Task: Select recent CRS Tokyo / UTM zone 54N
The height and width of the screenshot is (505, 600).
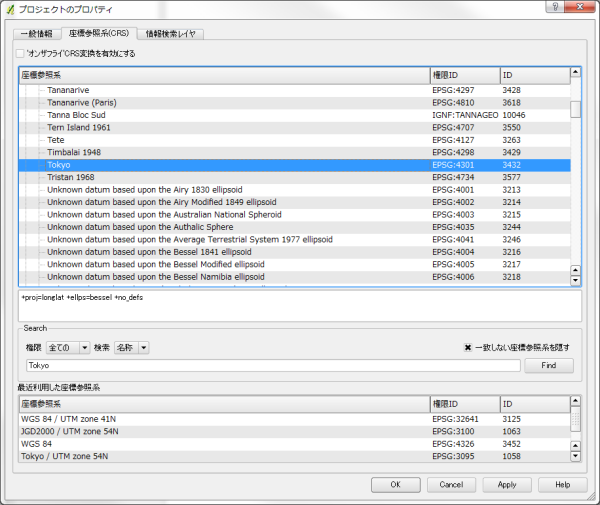Action: pos(295,456)
